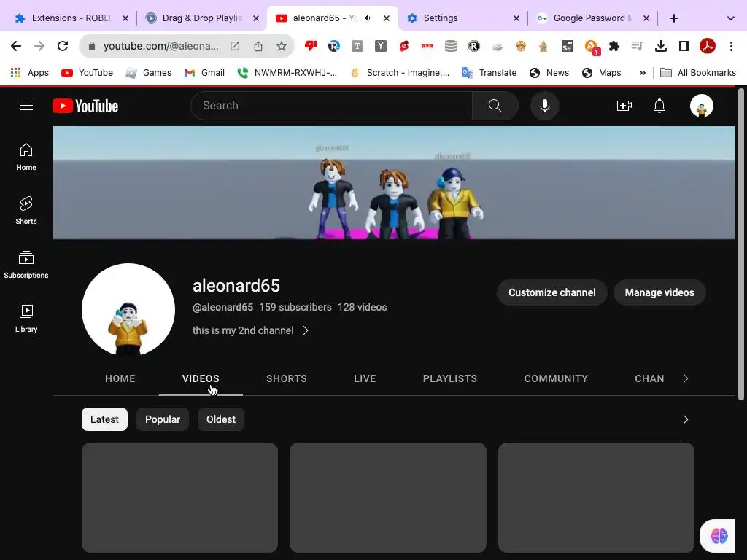Open the Extensions puzzle-piece menu
The height and width of the screenshot is (560, 747).
[614, 46]
